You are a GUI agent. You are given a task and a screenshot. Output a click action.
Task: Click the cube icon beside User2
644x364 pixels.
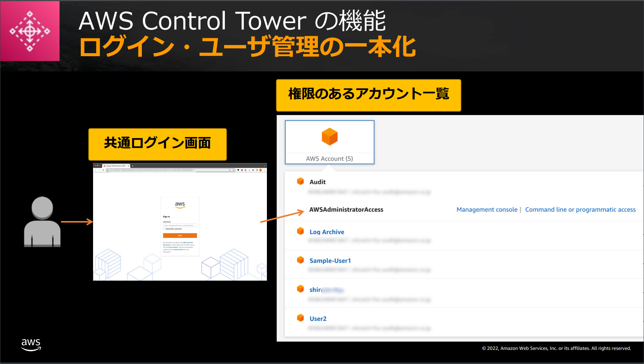(x=300, y=318)
